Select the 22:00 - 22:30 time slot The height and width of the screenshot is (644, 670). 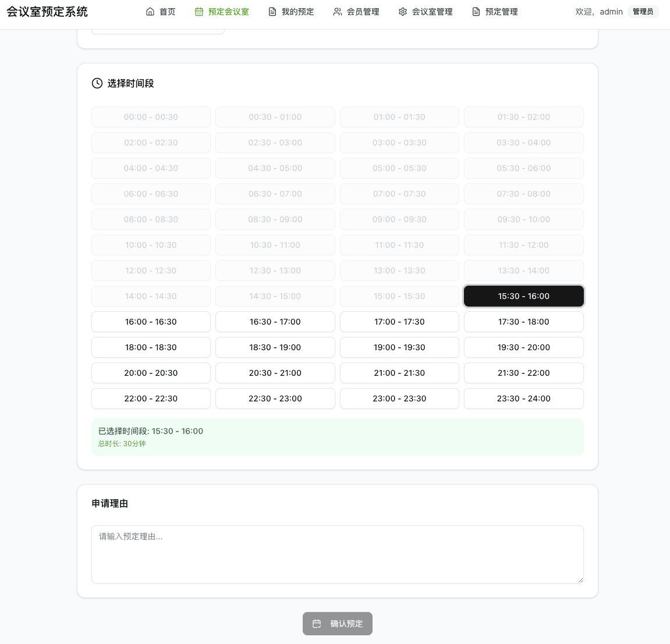151,399
